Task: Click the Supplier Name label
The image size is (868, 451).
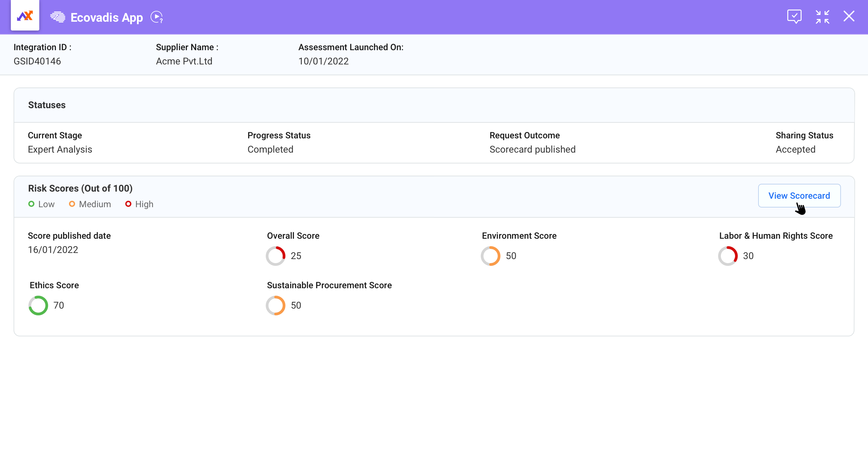Action: [187, 47]
